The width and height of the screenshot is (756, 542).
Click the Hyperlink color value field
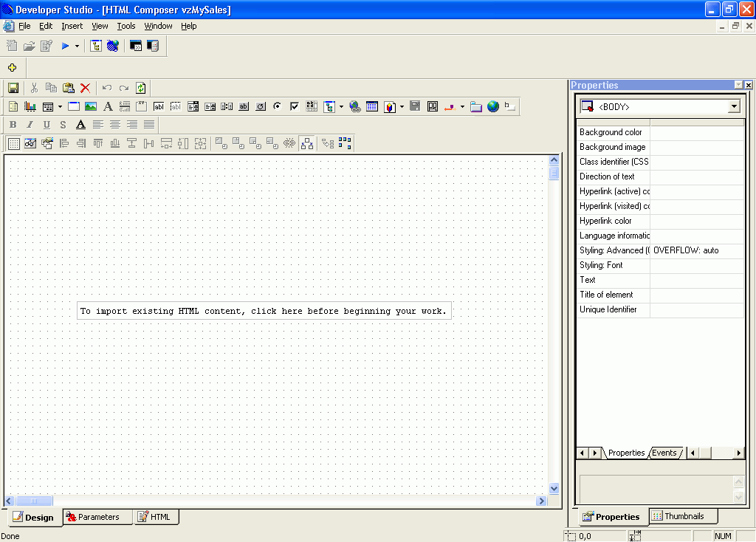pyautogui.click(x=697, y=221)
